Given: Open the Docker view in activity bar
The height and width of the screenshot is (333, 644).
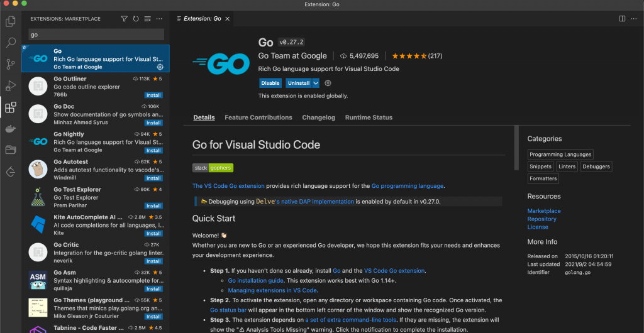Looking at the screenshot, I should tap(10, 129).
